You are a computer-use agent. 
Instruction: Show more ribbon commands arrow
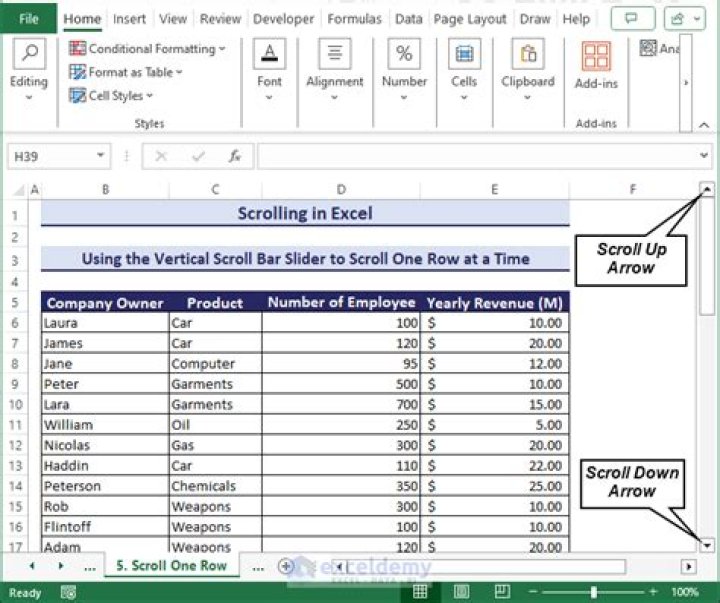coord(686,83)
